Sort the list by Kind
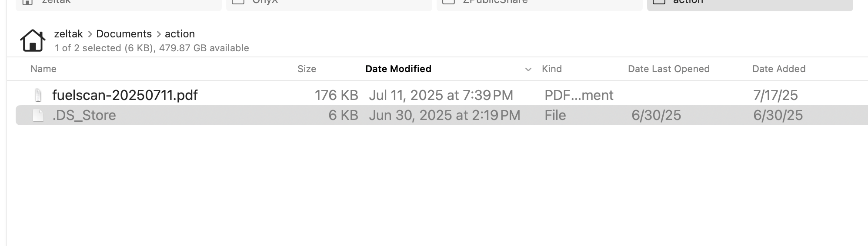This screenshot has width=868, height=246. tap(552, 69)
